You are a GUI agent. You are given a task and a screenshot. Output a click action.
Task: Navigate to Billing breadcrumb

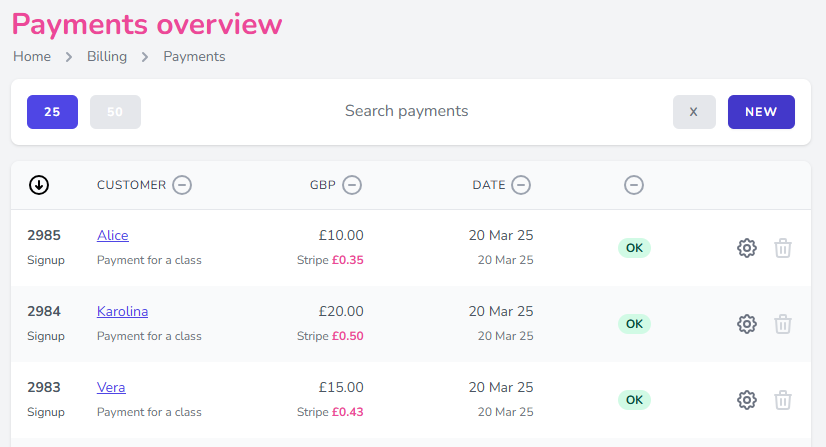point(107,57)
